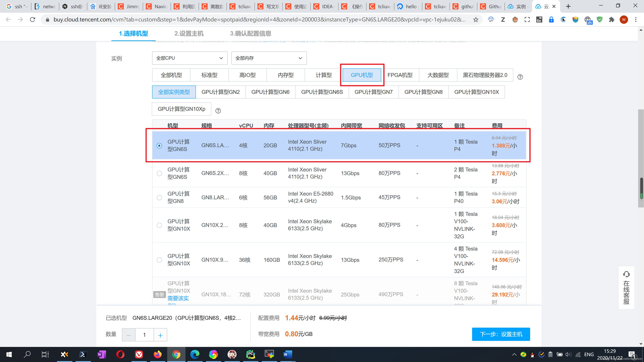644x362 pixels.
Task: Show hidden system tray icons chevron
Action: pyautogui.click(x=514, y=354)
